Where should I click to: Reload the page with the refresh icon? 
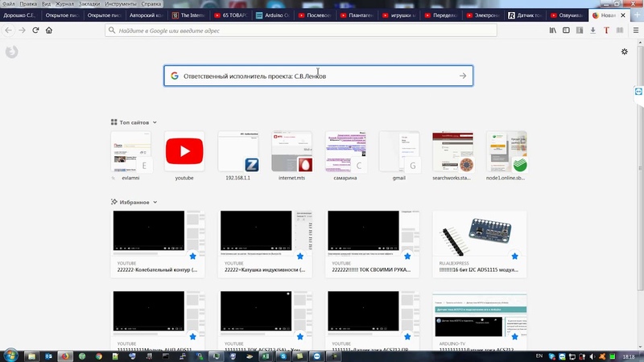click(x=35, y=31)
